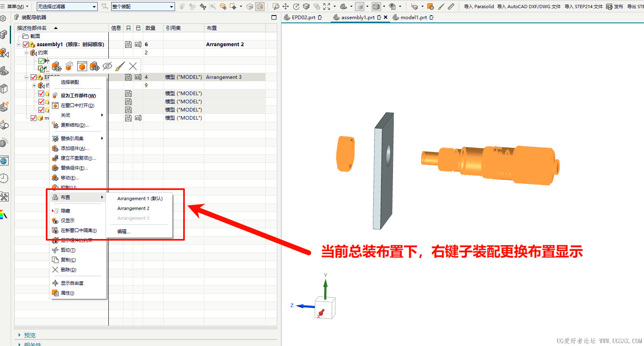The image size is (644, 346).
Task: Collapse the assembly1 tree node
Action: click(x=19, y=45)
